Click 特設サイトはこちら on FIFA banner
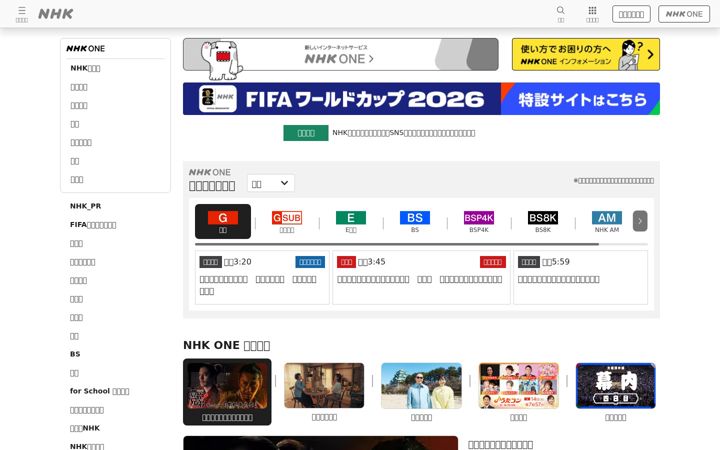720x450 pixels. click(582, 99)
